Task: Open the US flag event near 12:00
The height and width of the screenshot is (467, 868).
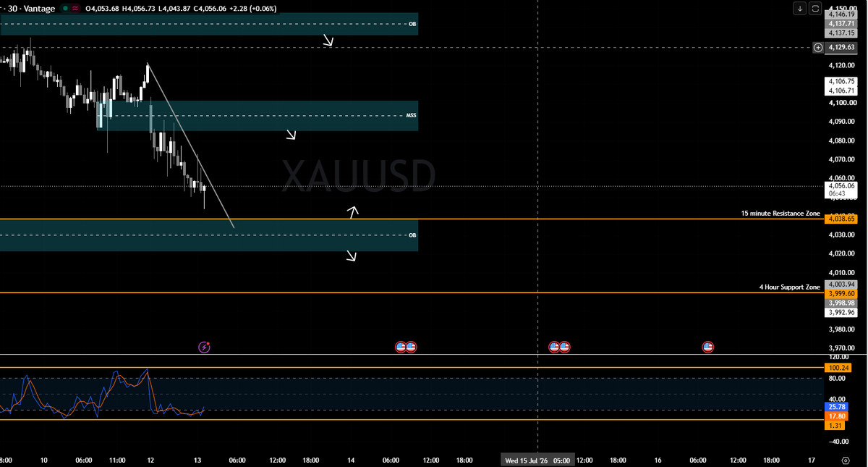Action: click(x=564, y=347)
